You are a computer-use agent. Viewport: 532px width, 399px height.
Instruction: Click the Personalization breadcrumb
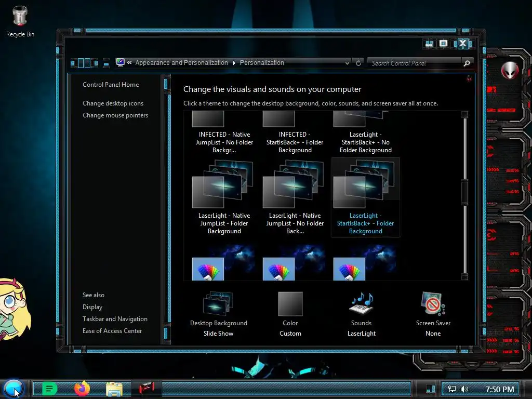[262, 63]
